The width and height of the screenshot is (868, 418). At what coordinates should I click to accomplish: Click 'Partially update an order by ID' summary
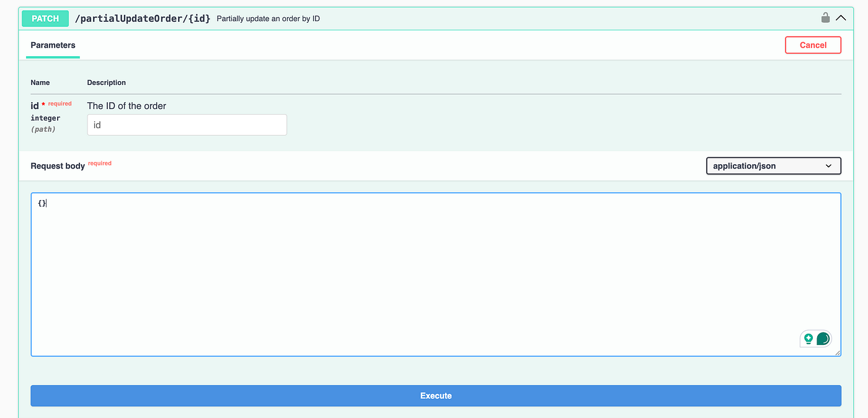268,19
